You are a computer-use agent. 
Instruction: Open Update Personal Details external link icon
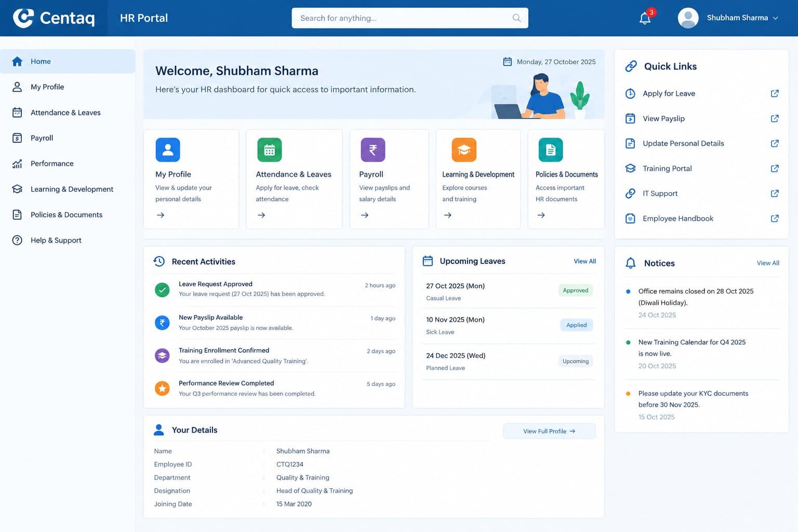(x=775, y=143)
